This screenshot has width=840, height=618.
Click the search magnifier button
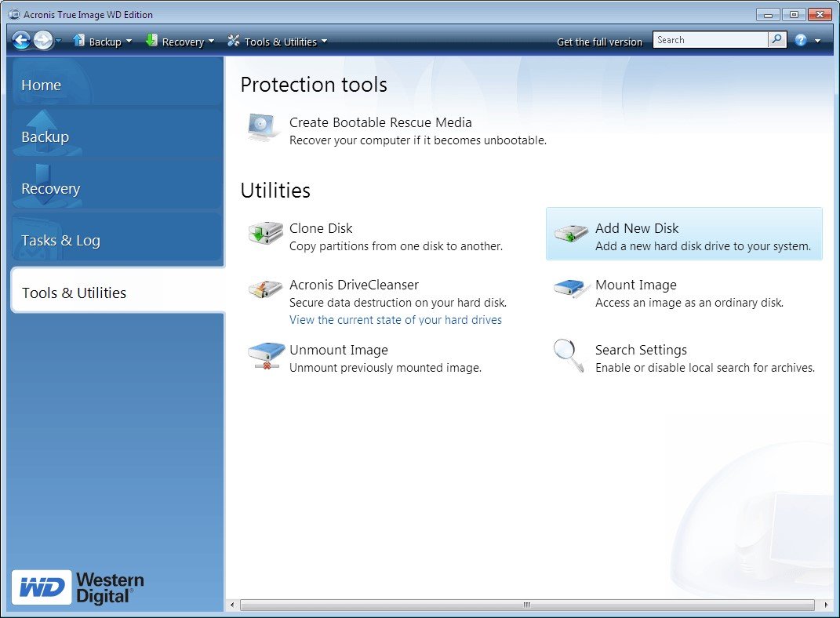click(776, 40)
